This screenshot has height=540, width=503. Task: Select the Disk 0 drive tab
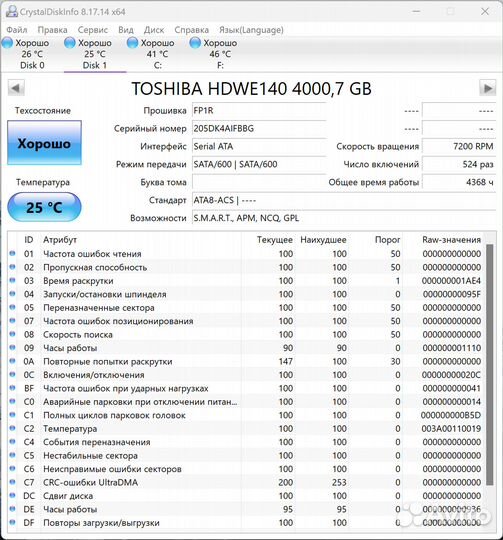pyautogui.click(x=32, y=54)
